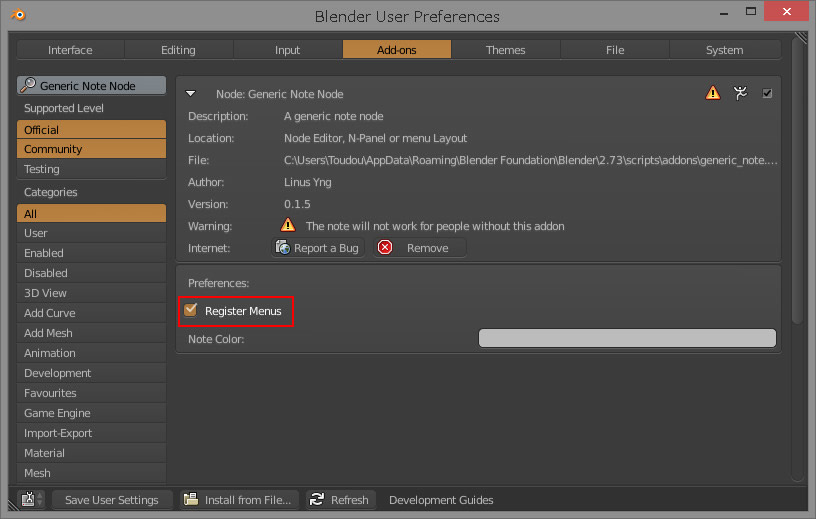
Task: Minimize the Blender User Preferences window
Action: click(723, 12)
